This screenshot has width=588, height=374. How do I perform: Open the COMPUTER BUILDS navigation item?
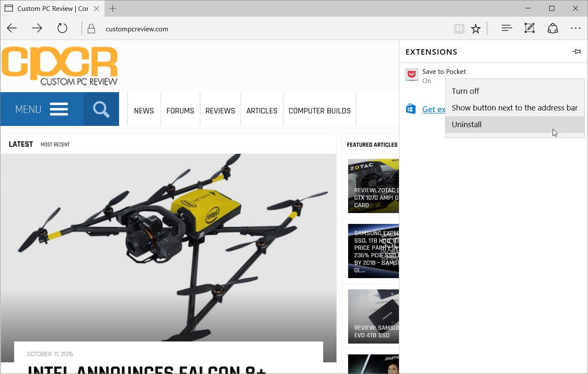pyautogui.click(x=320, y=110)
